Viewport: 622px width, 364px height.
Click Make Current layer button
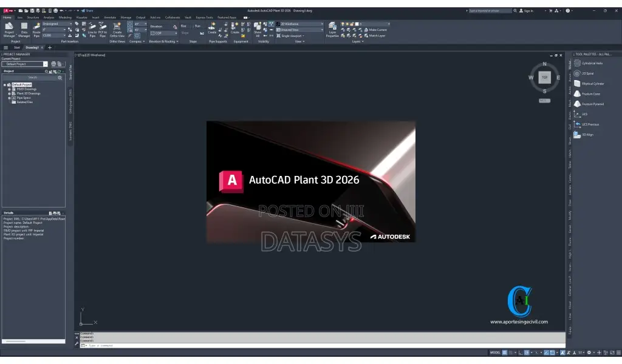375,30
